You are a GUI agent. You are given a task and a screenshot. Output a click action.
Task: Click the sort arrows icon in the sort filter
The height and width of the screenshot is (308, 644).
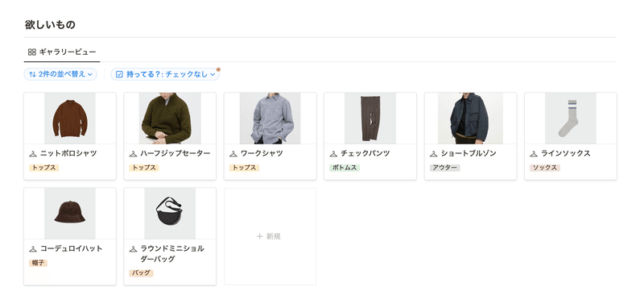[33, 74]
